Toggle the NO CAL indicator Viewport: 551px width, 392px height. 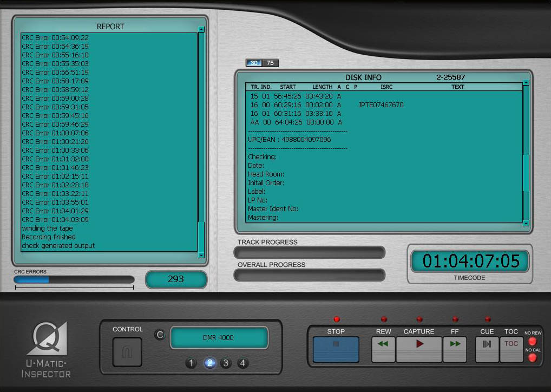(532, 358)
